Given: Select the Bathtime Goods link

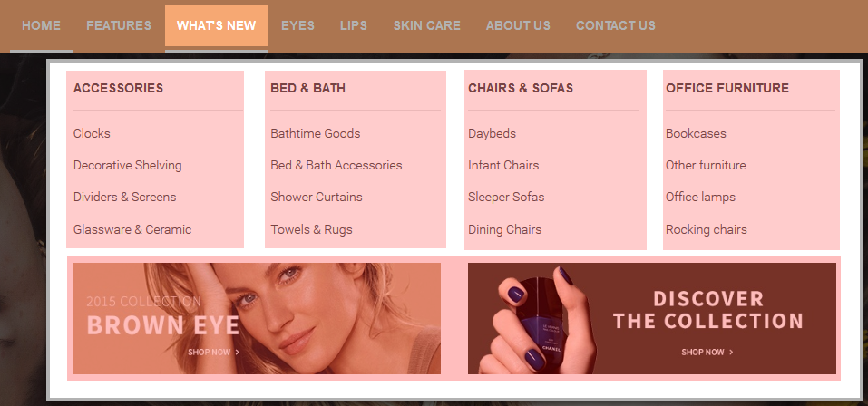Looking at the screenshot, I should 315,133.
